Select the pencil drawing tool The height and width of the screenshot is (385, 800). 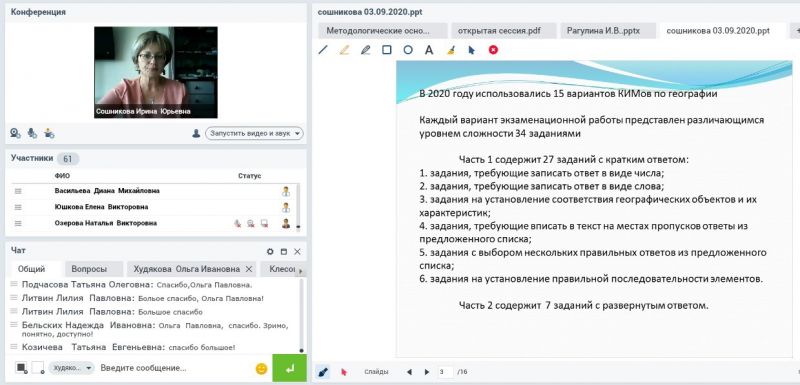point(365,50)
